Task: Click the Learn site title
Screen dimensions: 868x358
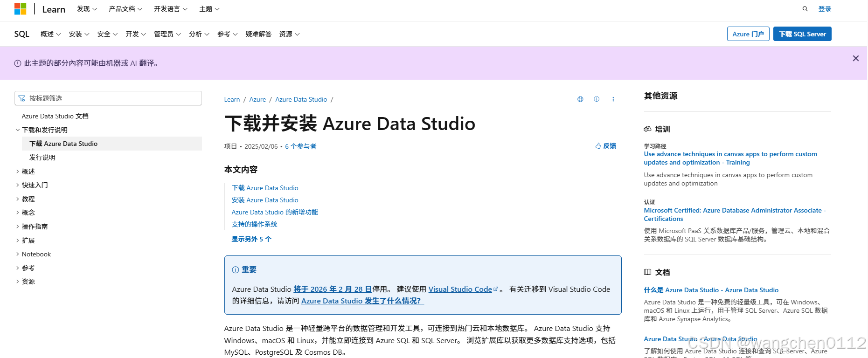Action: (54, 9)
